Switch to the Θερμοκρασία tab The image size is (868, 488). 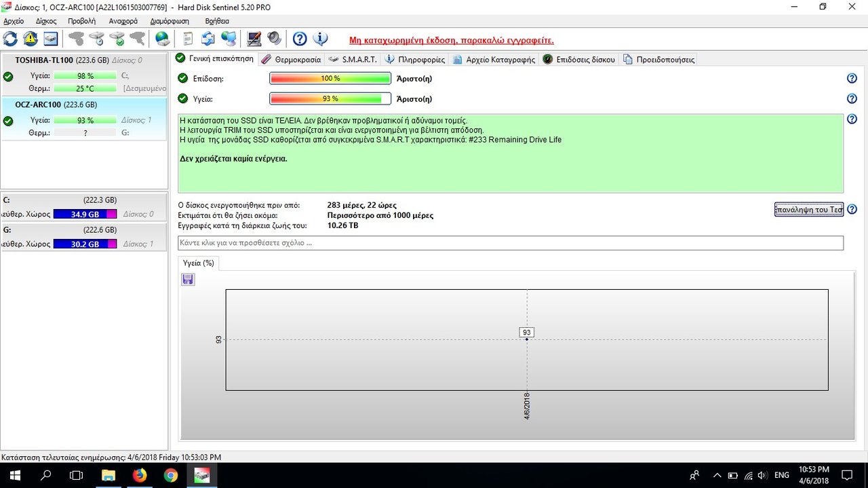[291, 59]
